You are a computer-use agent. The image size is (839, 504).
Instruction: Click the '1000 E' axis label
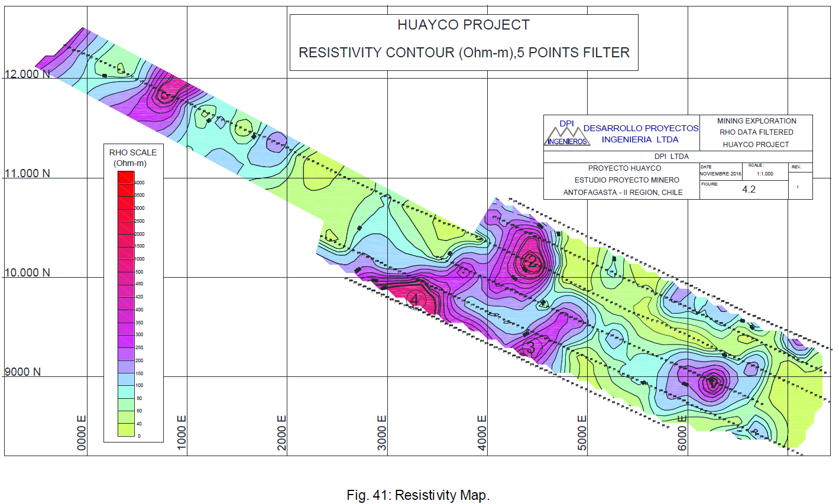182,433
